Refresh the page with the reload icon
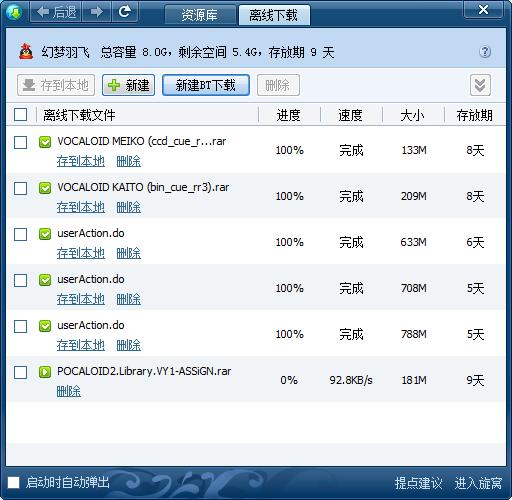This screenshot has width=512, height=500. coord(125,12)
